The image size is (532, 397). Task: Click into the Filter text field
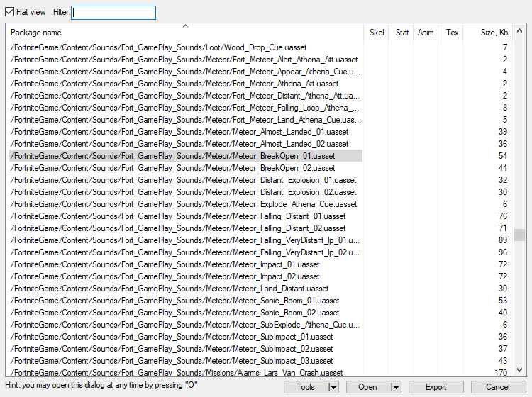pyautogui.click(x=113, y=13)
